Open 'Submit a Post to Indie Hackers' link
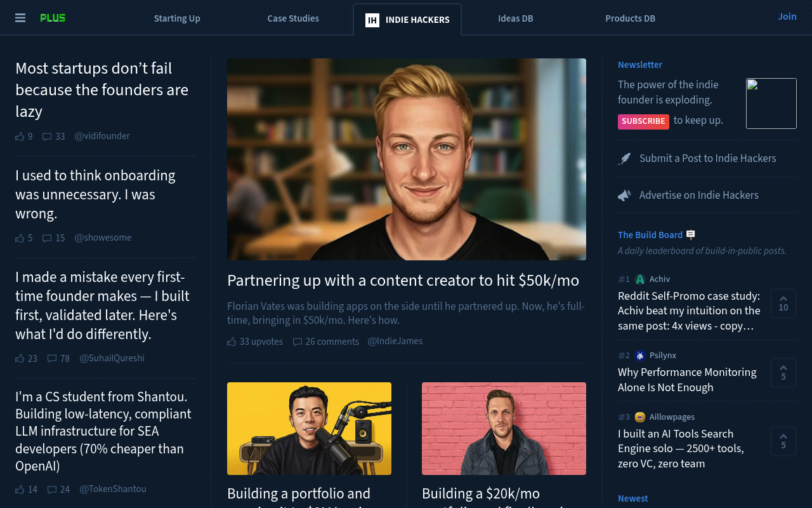 pos(708,159)
